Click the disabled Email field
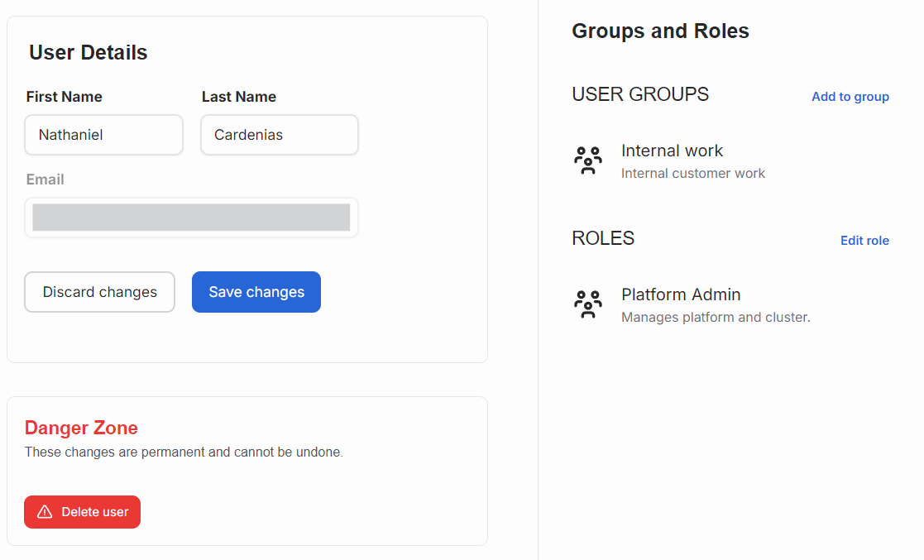The width and height of the screenshot is (924, 560). click(x=190, y=218)
